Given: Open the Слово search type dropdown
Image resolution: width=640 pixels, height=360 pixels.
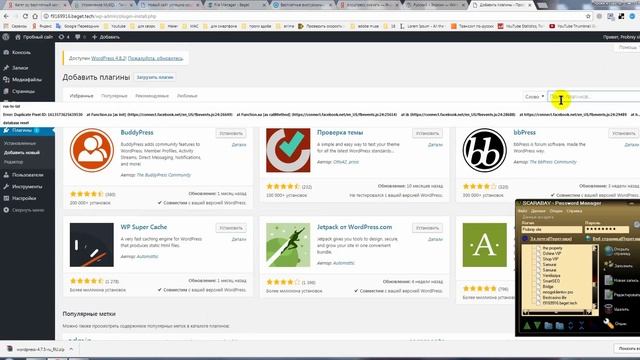Looking at the screenshot, I should coord(534,97).
